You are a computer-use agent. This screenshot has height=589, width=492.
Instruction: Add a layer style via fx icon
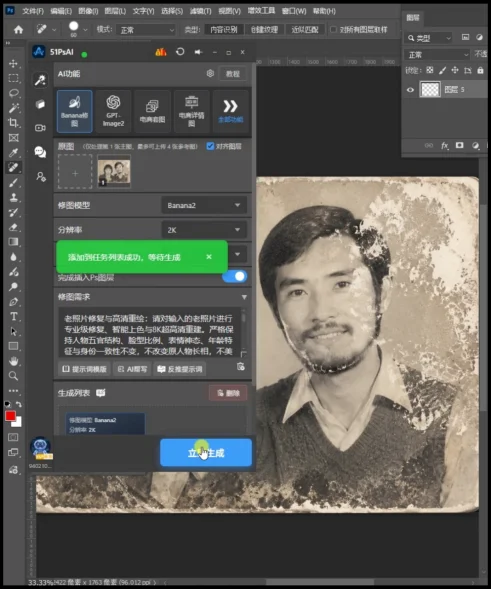(x=445, y=145)
